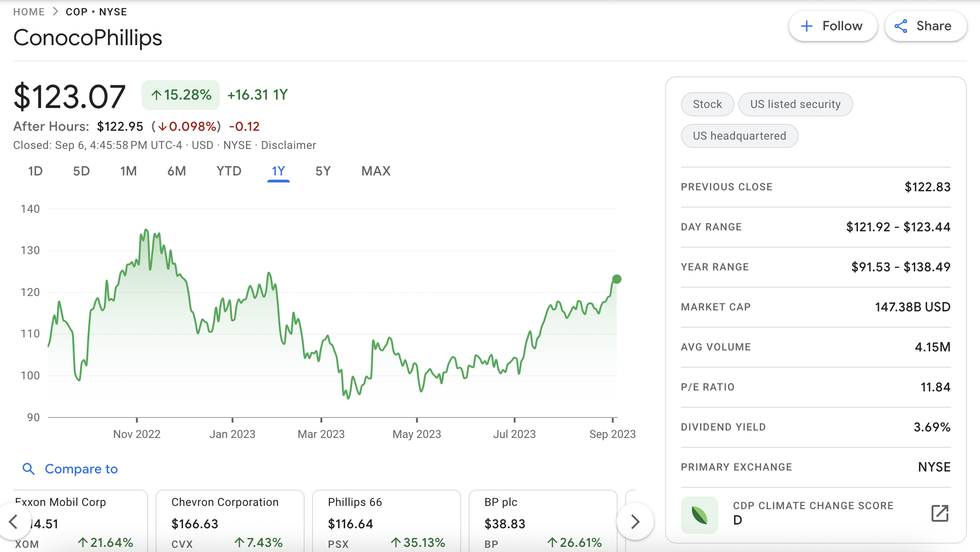Screen dimensions: 980x552
Task: Open the CDP climate score external link icon
Action: pos(939,513)
